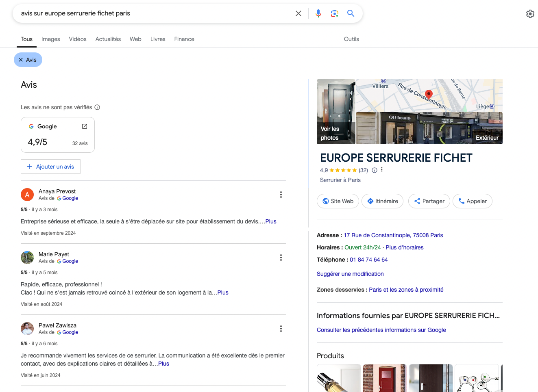Click the magnifying glass search button
538x392 pixels.
pyautogui.click(x=351, y=13)
